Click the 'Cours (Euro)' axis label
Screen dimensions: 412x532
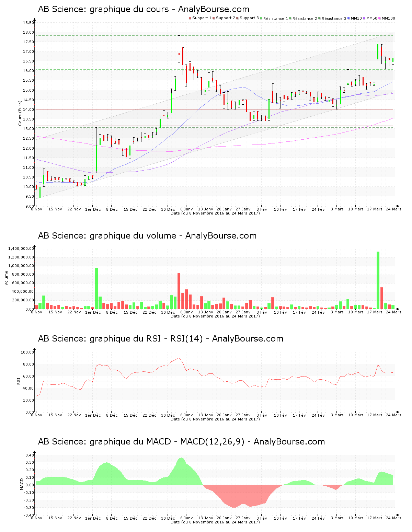pyautogui.click(x=20, y=113)
